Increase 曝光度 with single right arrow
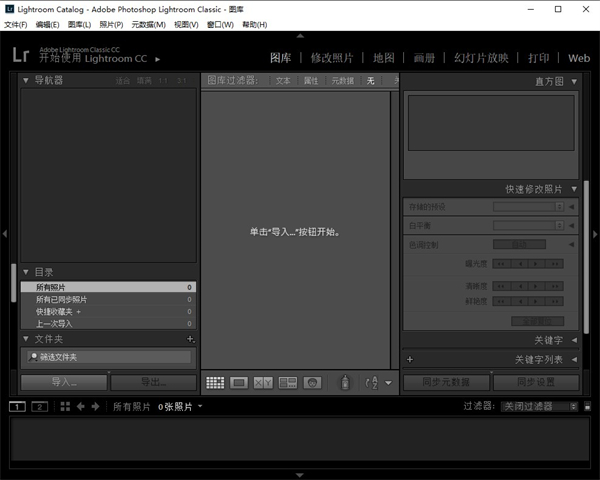 point(536,264)
